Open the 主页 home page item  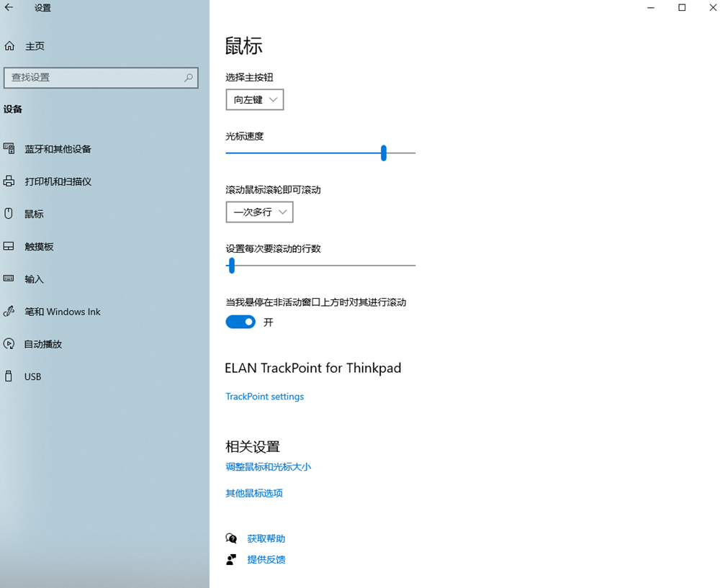click(35, 46)
